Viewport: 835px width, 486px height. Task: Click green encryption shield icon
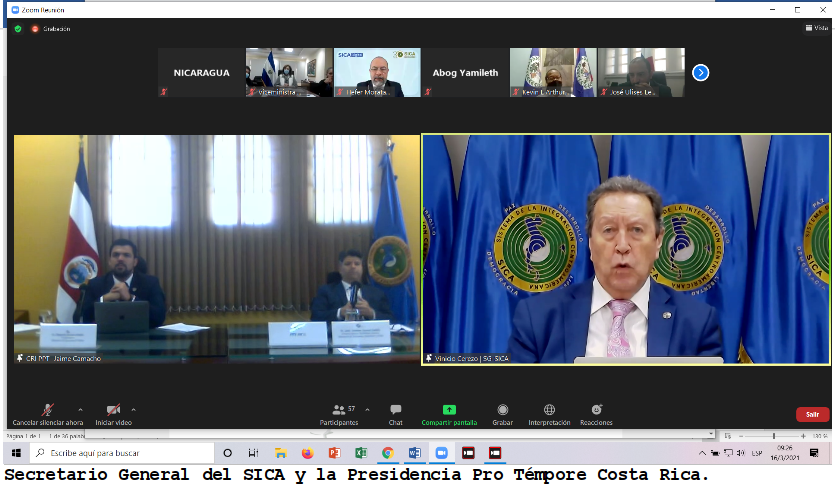coord(18,29)
